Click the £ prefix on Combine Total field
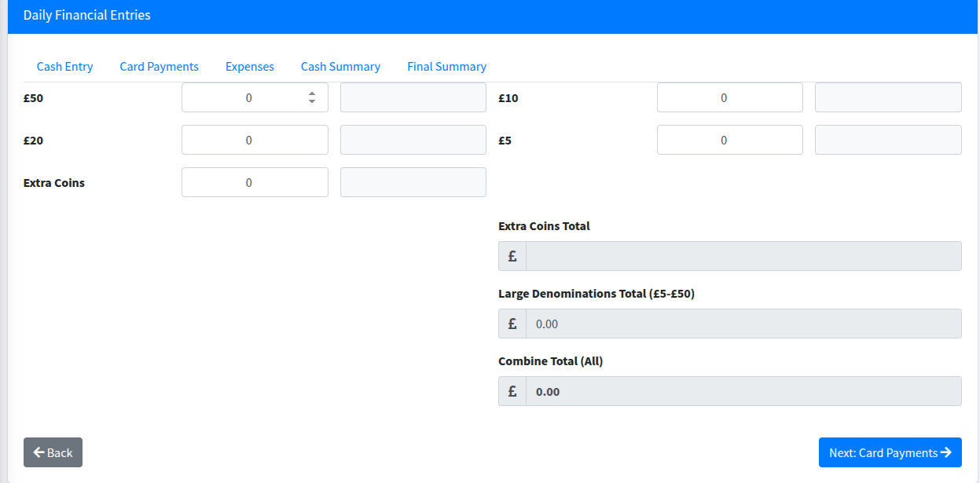The height and width of the screenshot is (483, 980). tap(512, 390)
